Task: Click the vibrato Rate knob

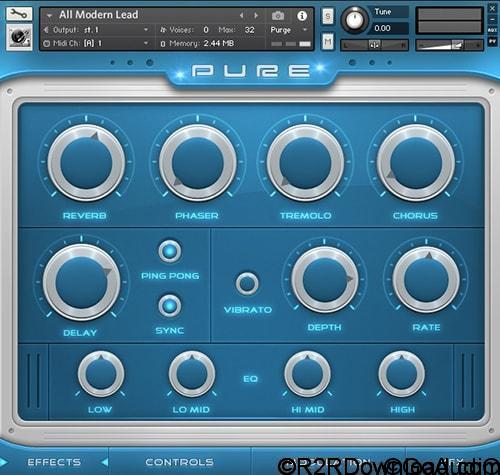Action: click(426, 280)
